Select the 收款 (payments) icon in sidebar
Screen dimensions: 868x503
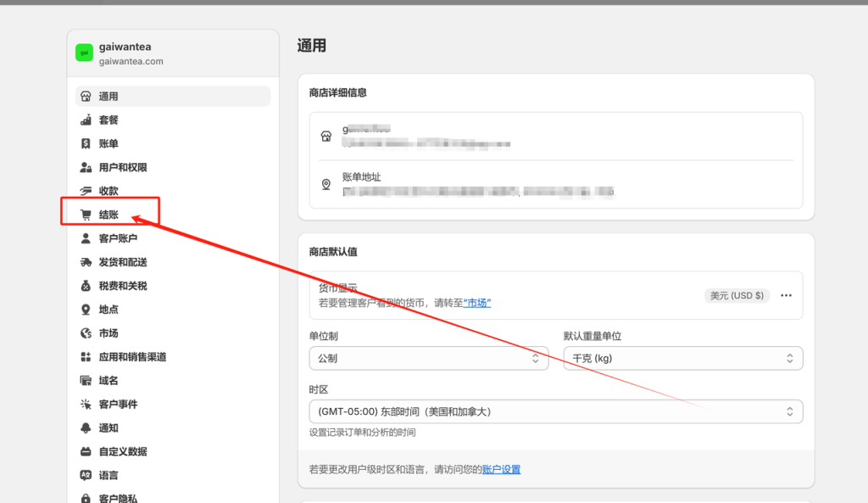tap(85, 191)
